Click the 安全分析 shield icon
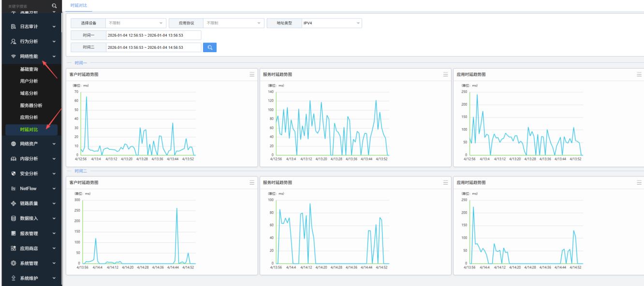The width and height of the screenshot is (644, 286). point(14,174)
